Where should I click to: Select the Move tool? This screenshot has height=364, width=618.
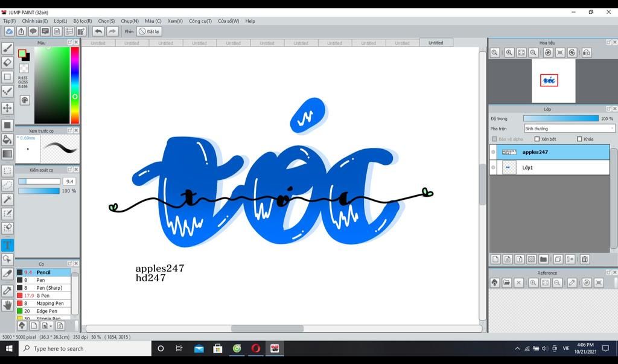click(x=7, y=108)
